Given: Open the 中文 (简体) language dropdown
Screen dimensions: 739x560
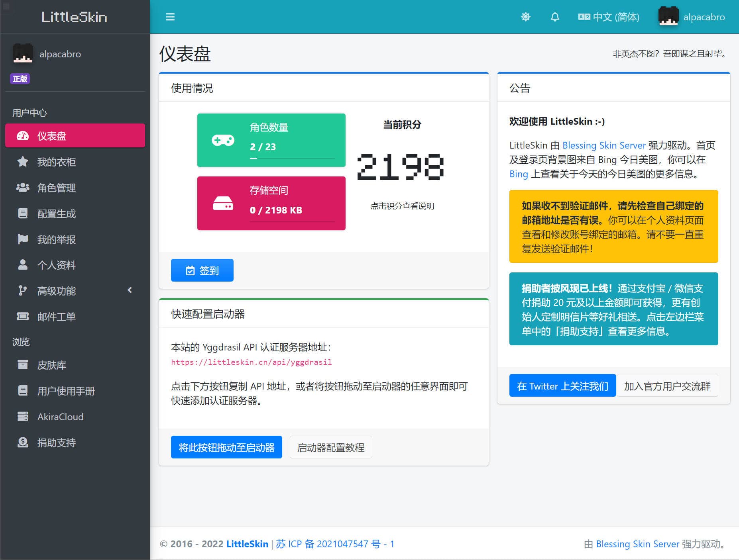Looking at the screenshot, I should point(609,17).
